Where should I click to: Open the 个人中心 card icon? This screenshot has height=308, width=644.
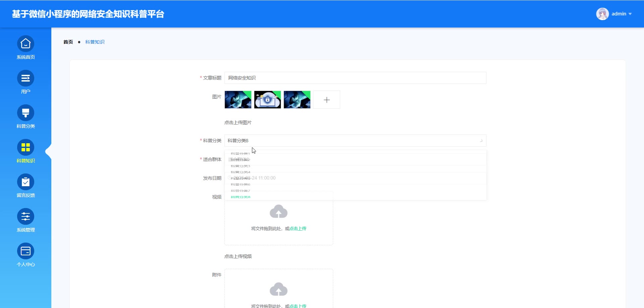tap(25, 251)
